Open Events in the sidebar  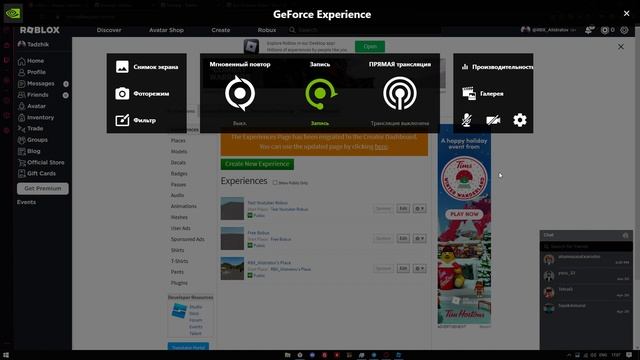(27, 202)
